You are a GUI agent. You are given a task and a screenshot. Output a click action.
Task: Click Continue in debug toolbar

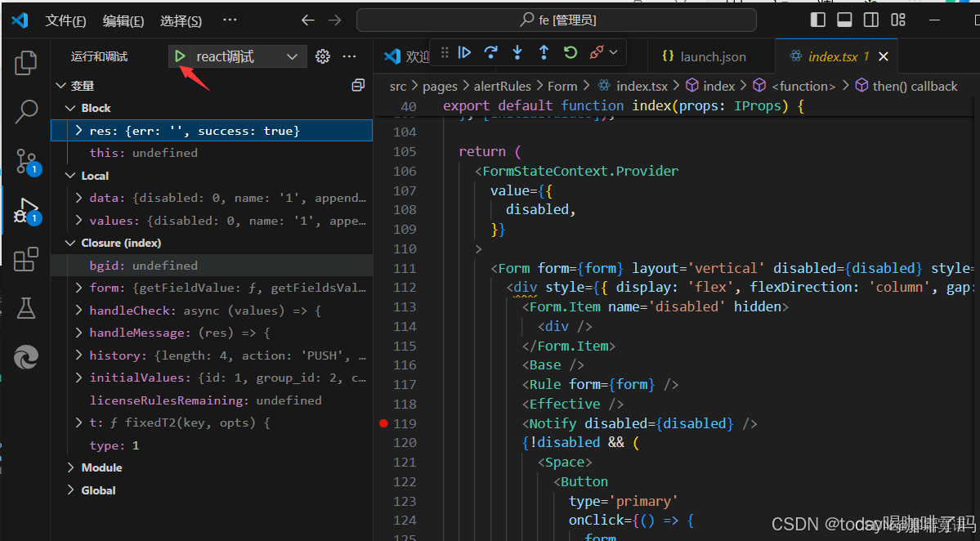[x=464, y=52]
